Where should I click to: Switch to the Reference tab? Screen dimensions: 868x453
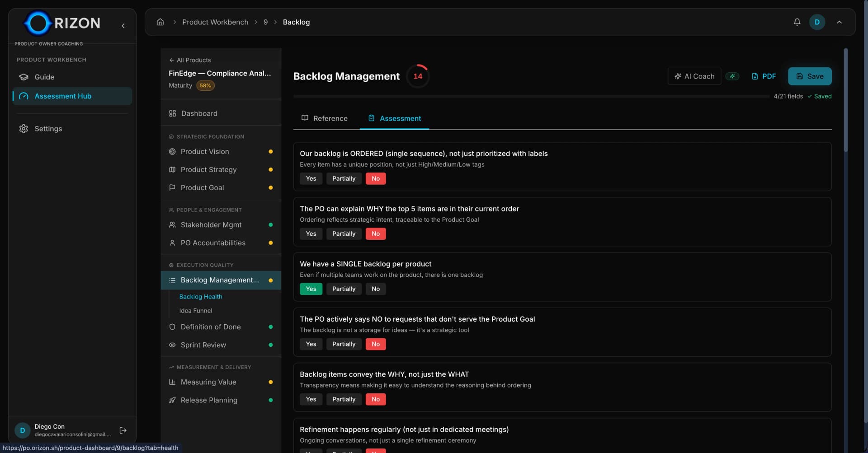325,118
